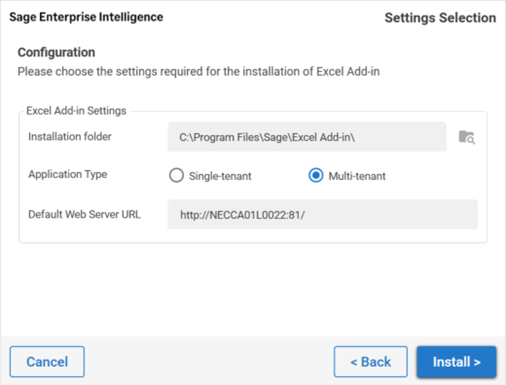This screenshot has width=506, height=385.
Task: Place cursor after 'Excel Add-in\' in path
Action: click(356, 137)
